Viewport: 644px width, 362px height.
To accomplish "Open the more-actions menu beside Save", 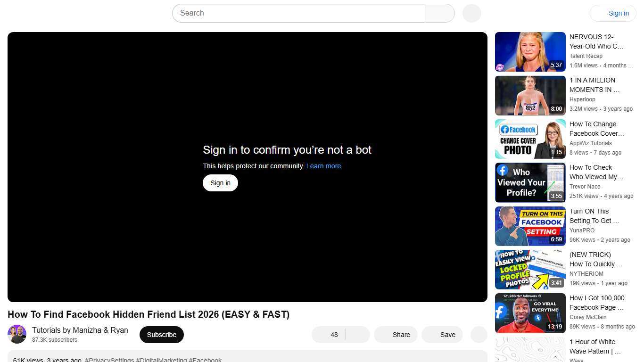I will (x=478, y=335).
